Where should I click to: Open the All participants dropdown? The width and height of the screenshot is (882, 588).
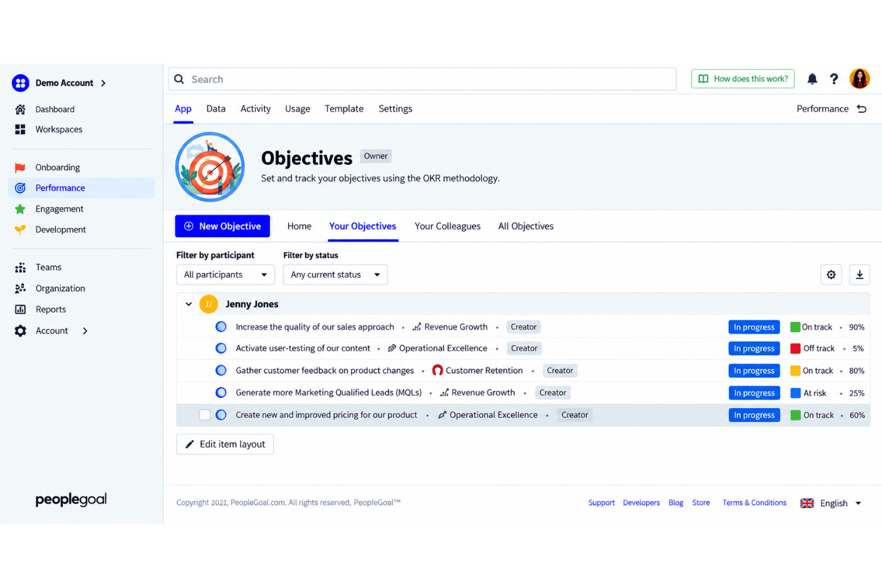coord(225,275)
